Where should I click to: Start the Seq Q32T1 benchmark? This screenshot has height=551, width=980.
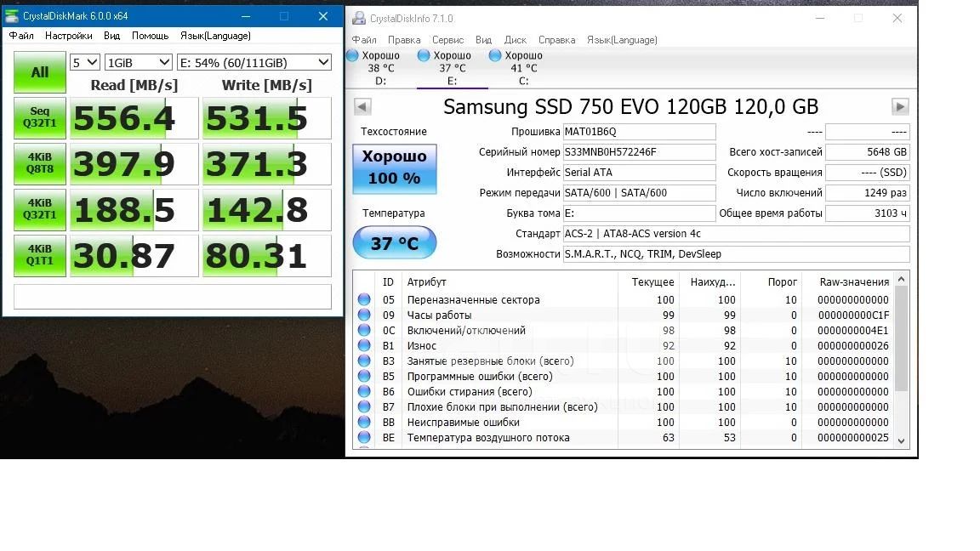pos(40,117)
